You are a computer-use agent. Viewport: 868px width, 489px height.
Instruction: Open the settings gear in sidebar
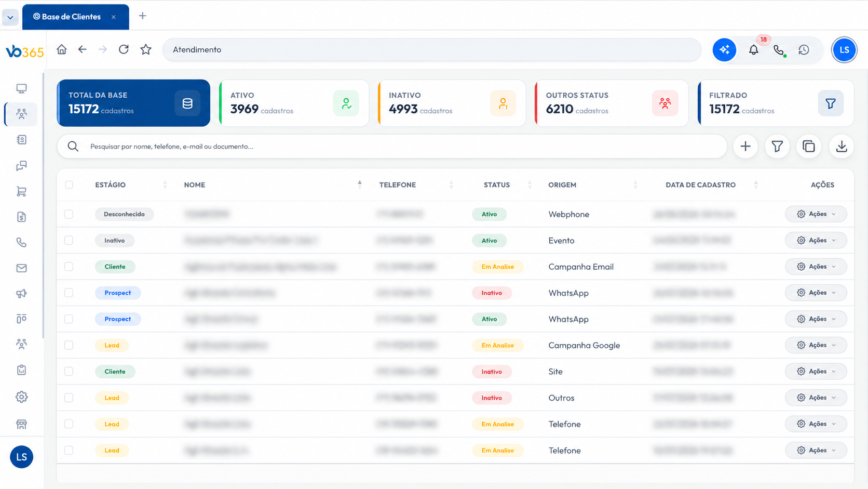pos(21,397)
